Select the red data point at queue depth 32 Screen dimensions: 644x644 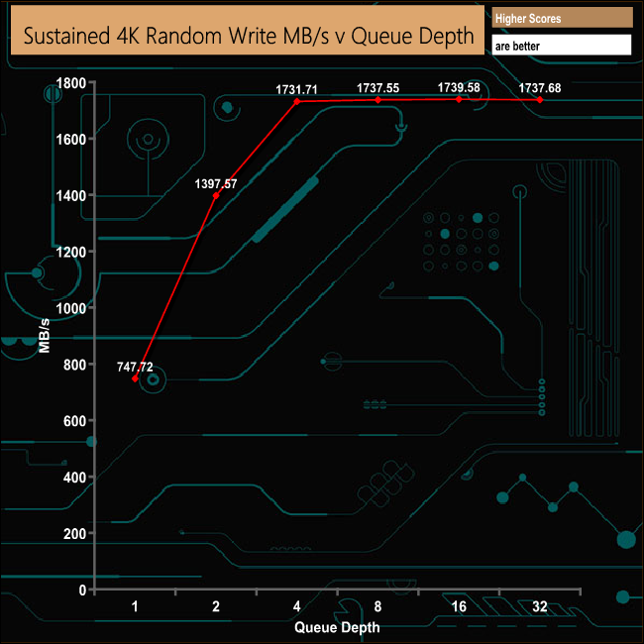tap(540, 100)
